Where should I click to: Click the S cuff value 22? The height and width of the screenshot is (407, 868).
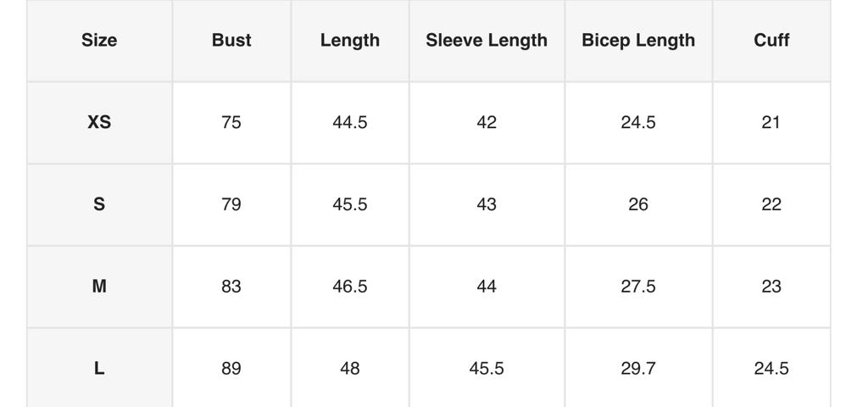[771, 204]
